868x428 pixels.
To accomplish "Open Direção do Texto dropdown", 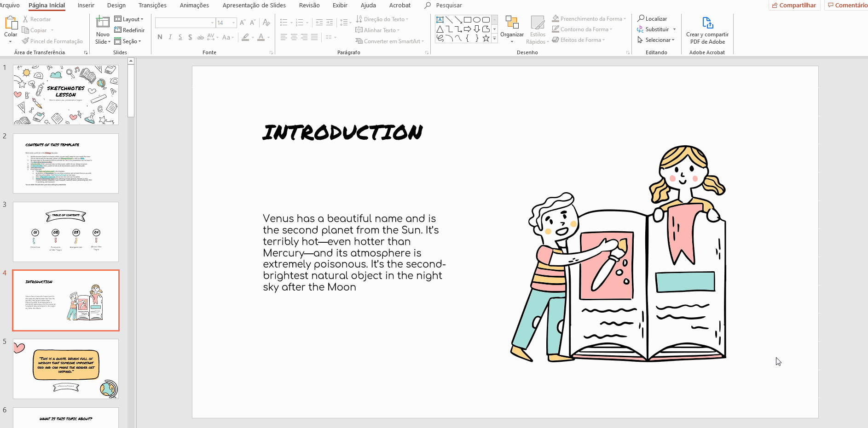I will 382,19.
